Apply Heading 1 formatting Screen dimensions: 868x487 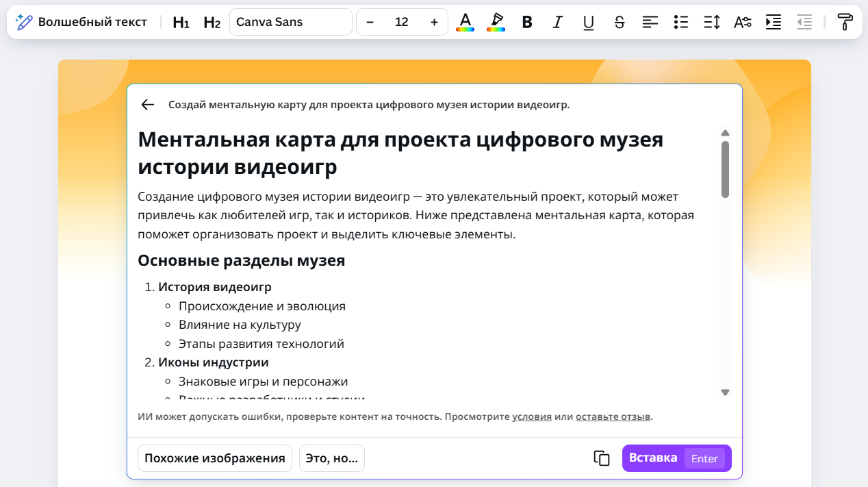[180, 21]
